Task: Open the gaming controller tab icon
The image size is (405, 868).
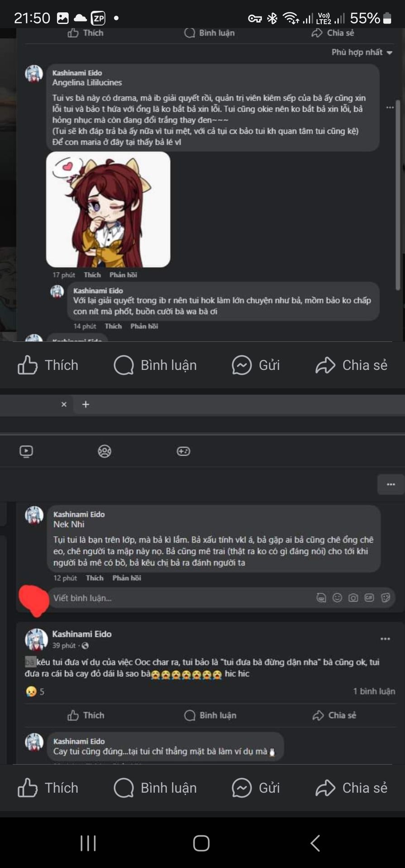Action: (x=183, y=451)
